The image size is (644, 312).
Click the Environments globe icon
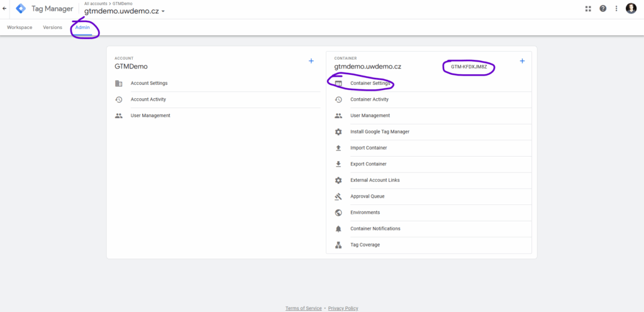point(338,213)
